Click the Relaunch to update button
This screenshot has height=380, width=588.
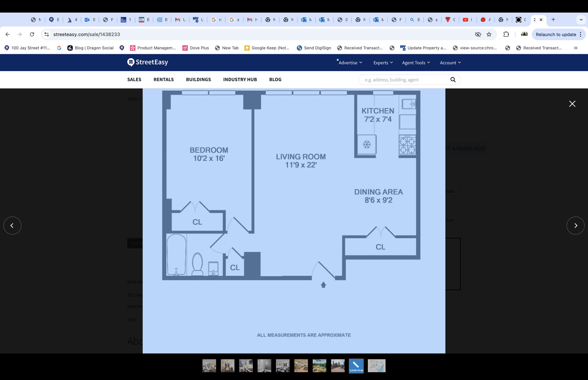click(556, 34)
